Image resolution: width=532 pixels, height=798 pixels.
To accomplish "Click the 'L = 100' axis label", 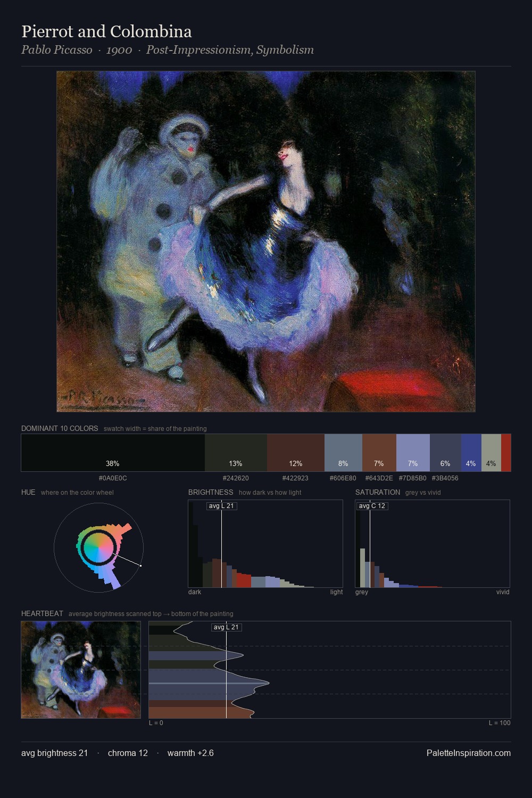I will (x=500, y=723).
